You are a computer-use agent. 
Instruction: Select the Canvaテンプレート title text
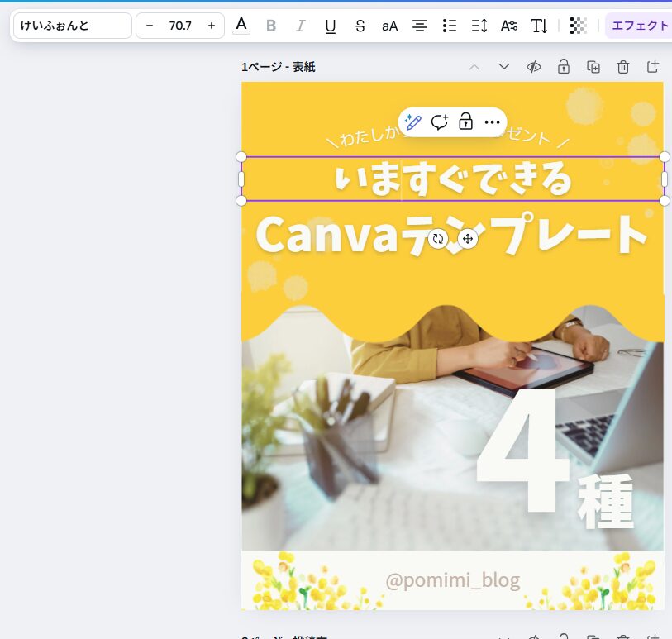(451, 235)
